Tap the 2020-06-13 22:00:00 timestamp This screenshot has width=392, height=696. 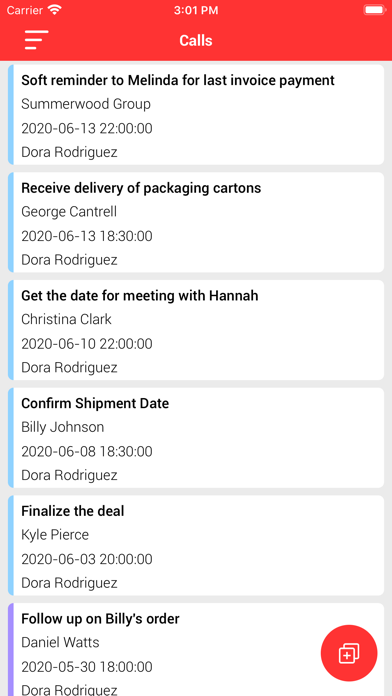coord(87,128)
